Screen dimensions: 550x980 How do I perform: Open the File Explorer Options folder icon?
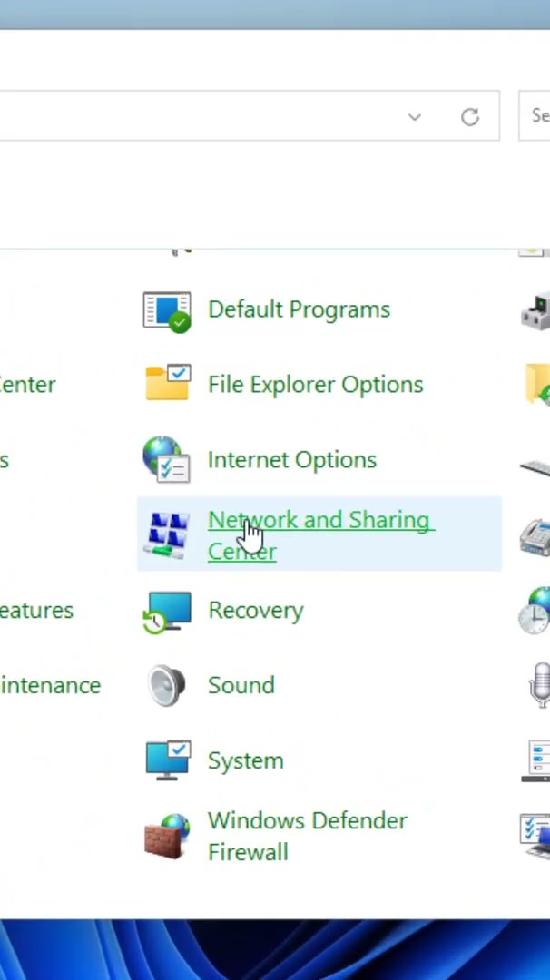[168, 383]
